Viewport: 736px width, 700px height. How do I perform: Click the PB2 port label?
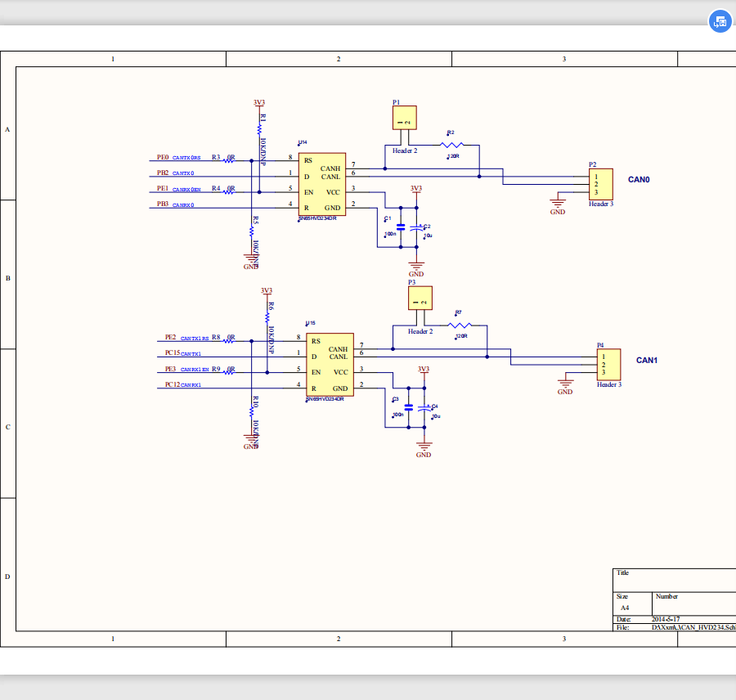[163, 173]
